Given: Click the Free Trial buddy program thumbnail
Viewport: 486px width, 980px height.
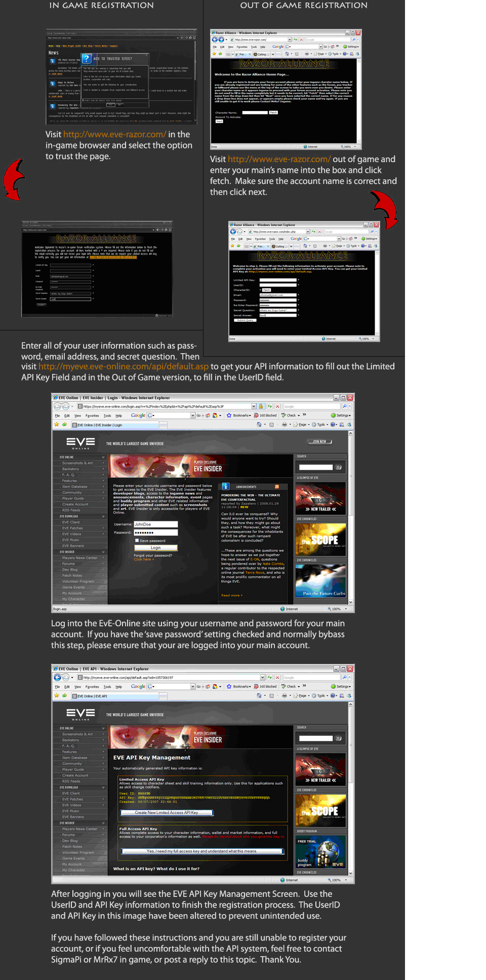Looking at the screenshot, I should pos(320,851).
